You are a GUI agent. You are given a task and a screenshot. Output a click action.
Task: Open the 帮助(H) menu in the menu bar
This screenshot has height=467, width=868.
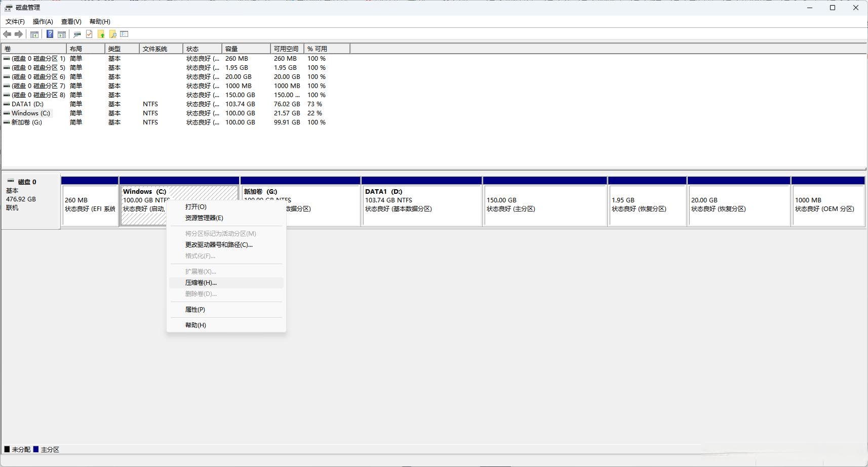tap(100, 22)
